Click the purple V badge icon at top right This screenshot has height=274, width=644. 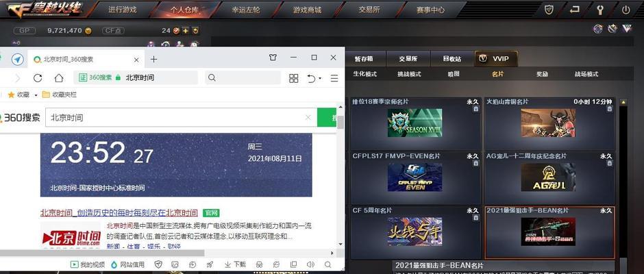point(627,29)
